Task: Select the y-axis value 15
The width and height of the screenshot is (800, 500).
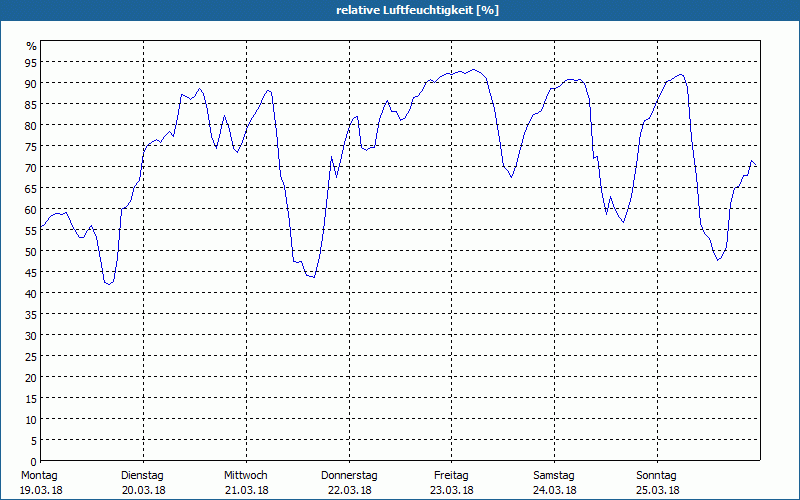Action: [x=31, y=398]
